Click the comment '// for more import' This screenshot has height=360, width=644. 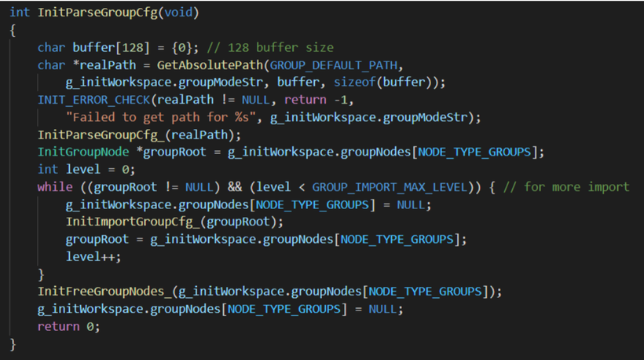pyautogui.click(x=566, y=187)
